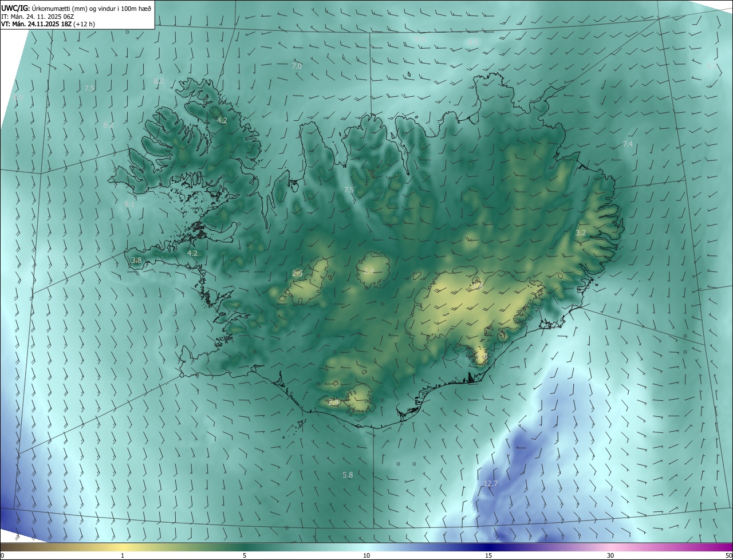Click the 3.2 value in East Iceland
Screen dimensions: 733x560
tap(581, 232)
